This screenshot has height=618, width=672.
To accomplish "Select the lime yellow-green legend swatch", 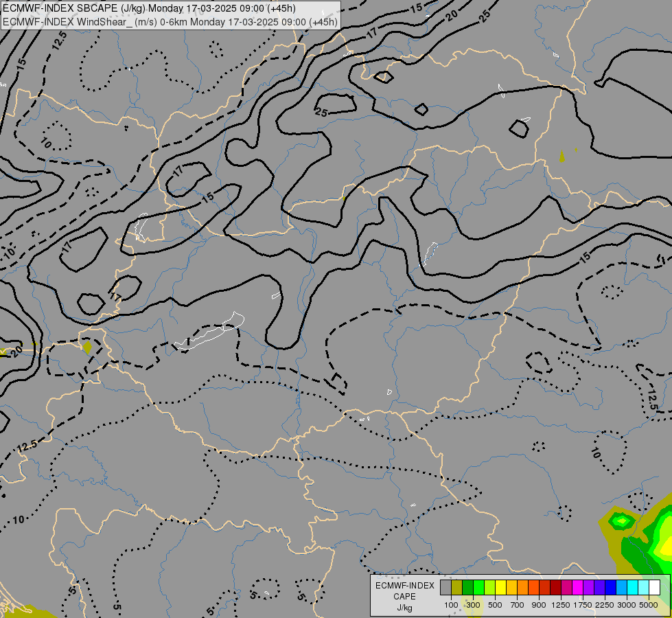I will click(x=489, y=588).
